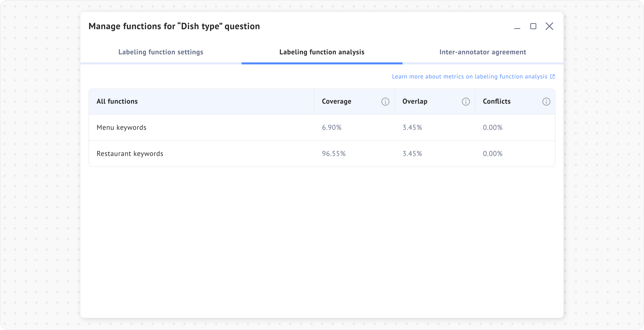Click the external link icon beside Learn more
644x330 pixels.
tap(552, 76)
